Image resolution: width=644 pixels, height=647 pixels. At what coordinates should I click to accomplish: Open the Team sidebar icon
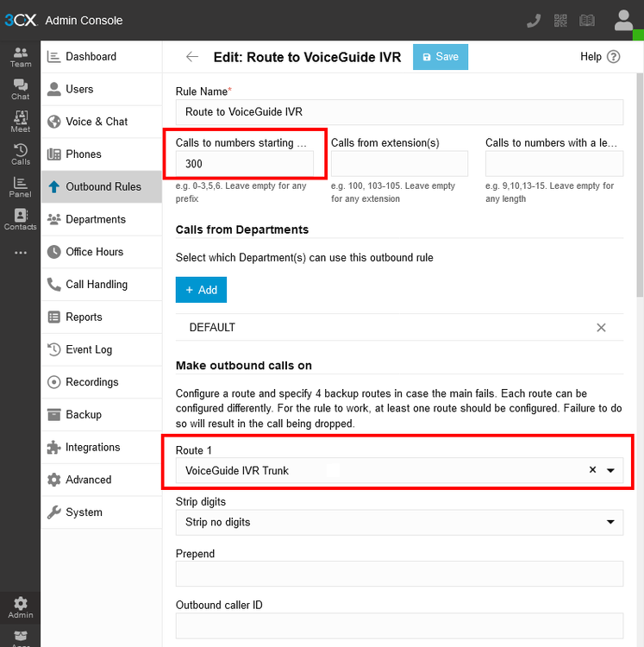pos(20,57)
